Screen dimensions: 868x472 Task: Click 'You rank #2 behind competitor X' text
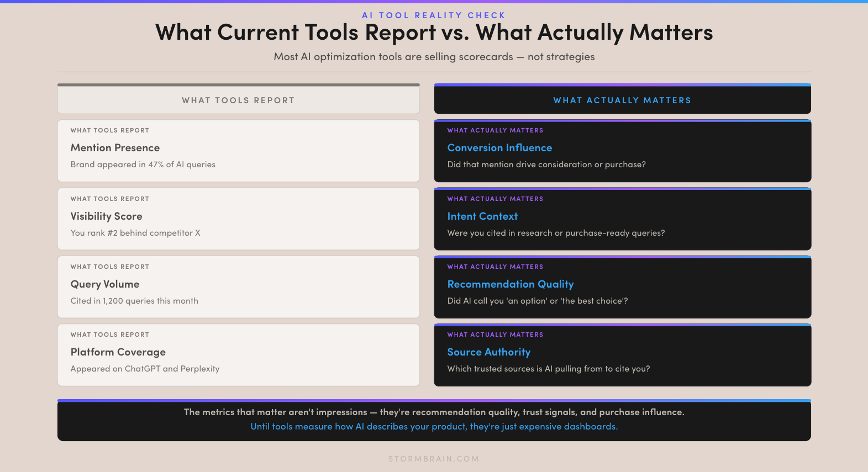[135, 233]
